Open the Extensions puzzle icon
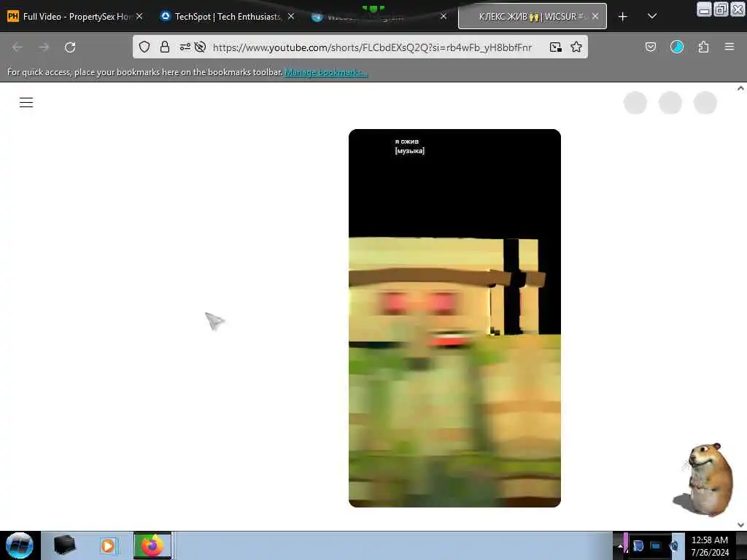Image resolution: width=747 pixels, height=560 pixels. click(703, 47)
